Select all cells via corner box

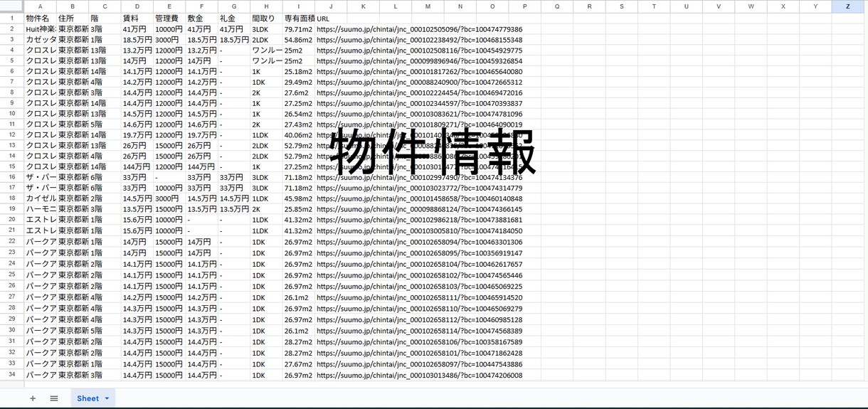[12, 6]
